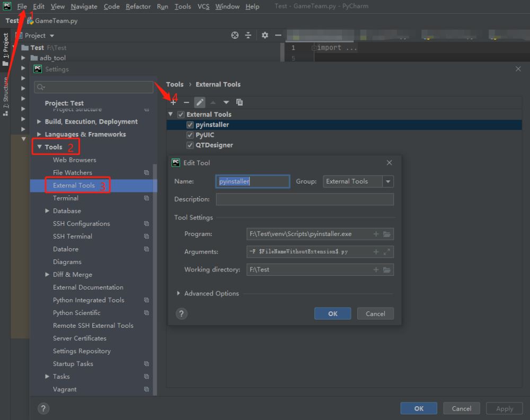
Task: Cancel the Edit Tool dialog
Action: (375, 314)
